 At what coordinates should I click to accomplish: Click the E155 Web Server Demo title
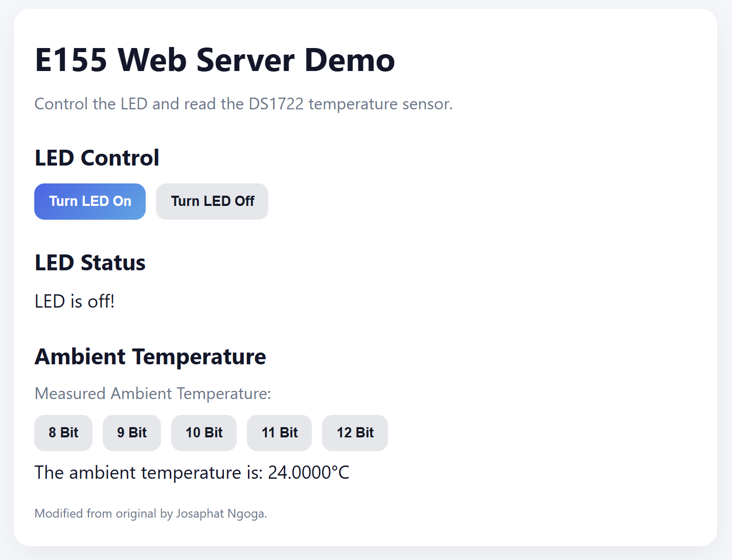pos(215,60)
